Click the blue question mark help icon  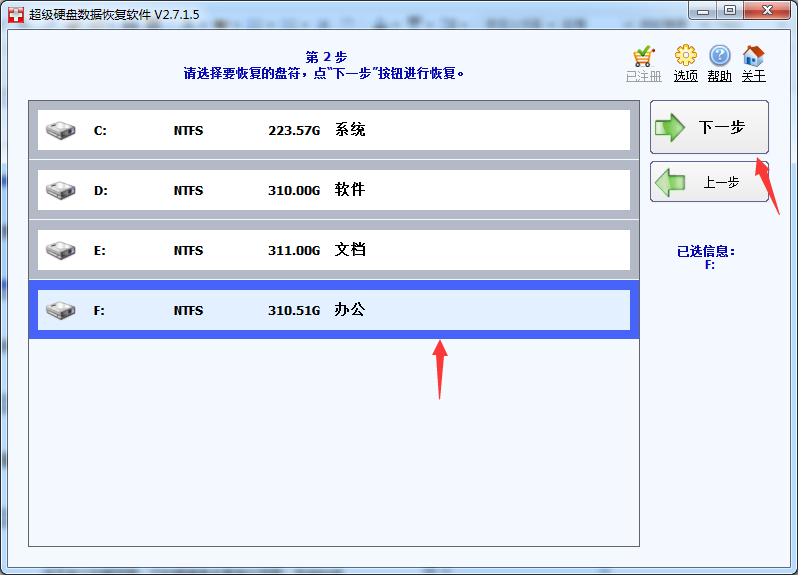(719, 56)
